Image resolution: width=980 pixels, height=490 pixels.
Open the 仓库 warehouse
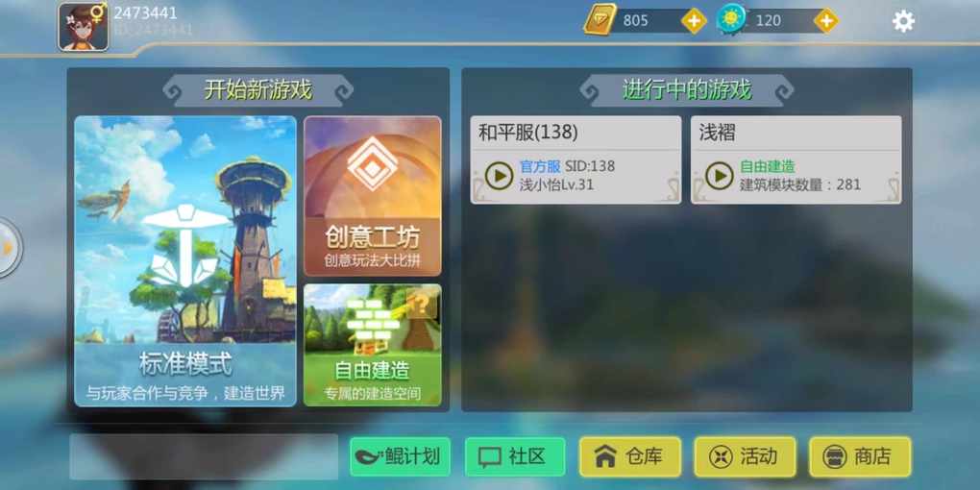tap(629, 456)
